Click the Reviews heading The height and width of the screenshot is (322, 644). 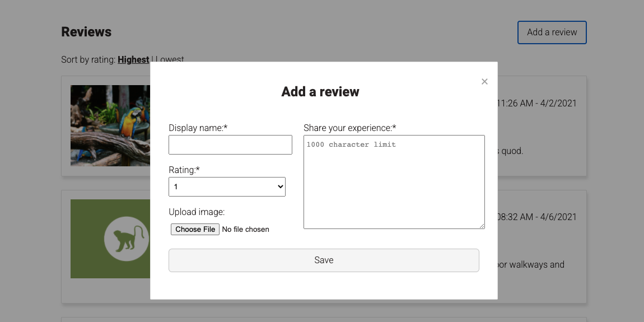(x=86, y=32)
